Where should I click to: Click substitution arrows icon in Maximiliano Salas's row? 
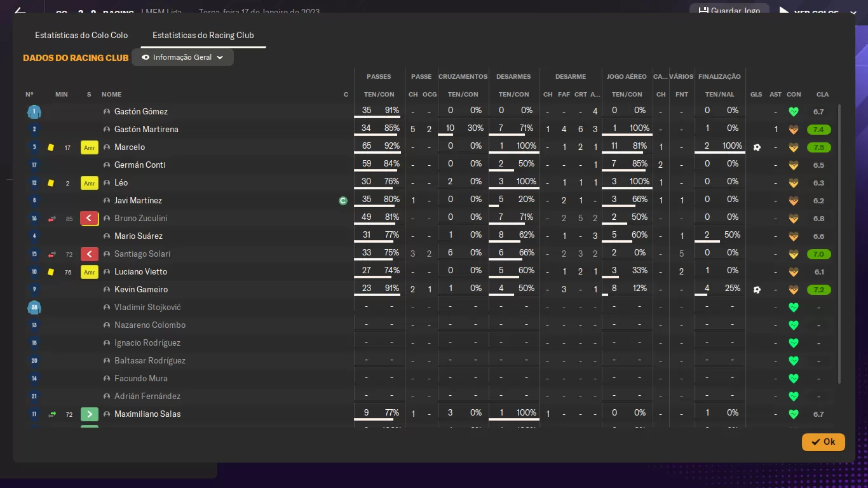click(x=52, y=414)
